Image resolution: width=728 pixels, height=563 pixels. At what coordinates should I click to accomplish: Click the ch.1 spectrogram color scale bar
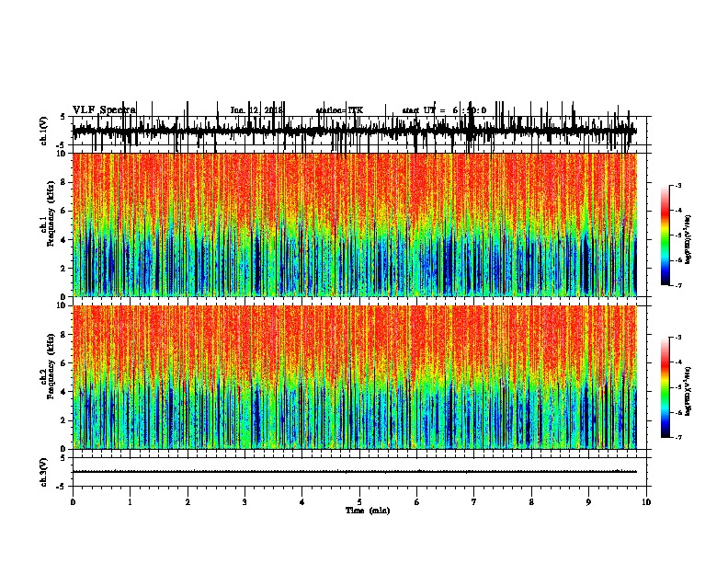665,236
